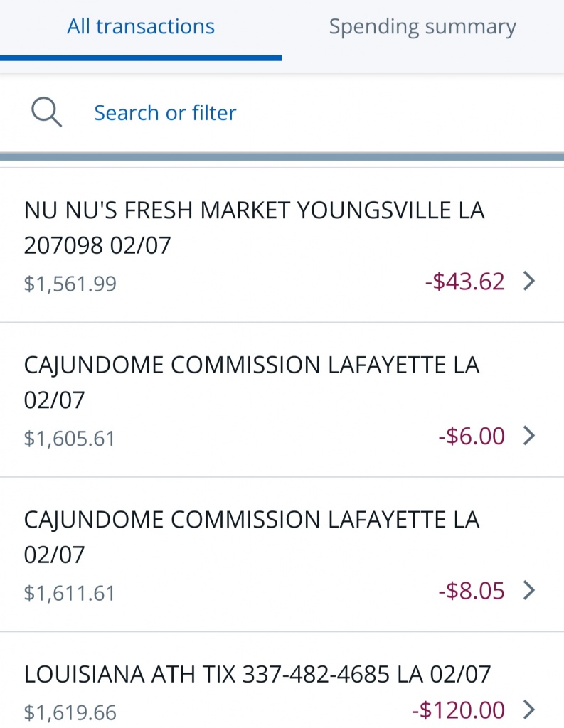Viewport: 564px width, 728px height.
Task: Switch to the All transactions tab
Action: tap(141, 28)
